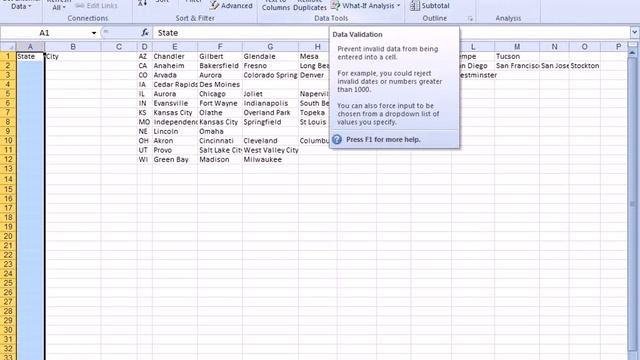
Task: Click the Overland Park cell
Action: 270,113
